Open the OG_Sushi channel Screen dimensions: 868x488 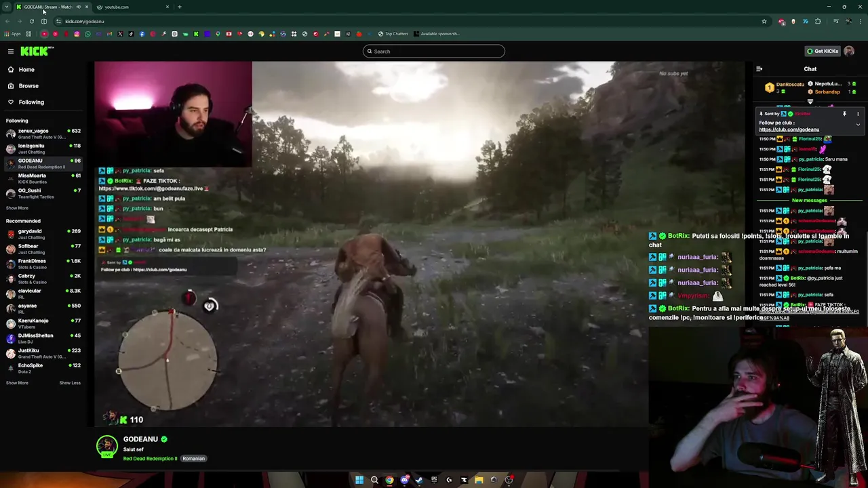pos(43,193)
